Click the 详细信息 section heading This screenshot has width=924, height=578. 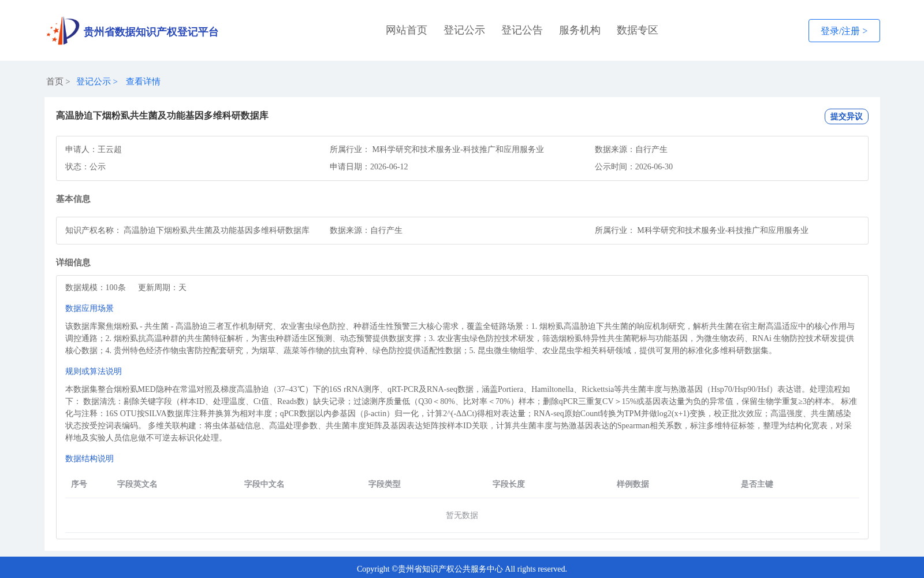73,262
